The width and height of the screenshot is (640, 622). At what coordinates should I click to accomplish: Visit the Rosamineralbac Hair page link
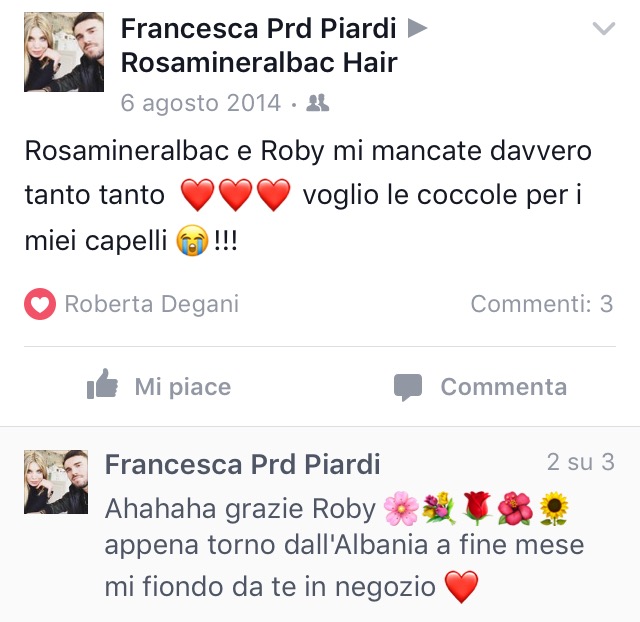[259, 63]
